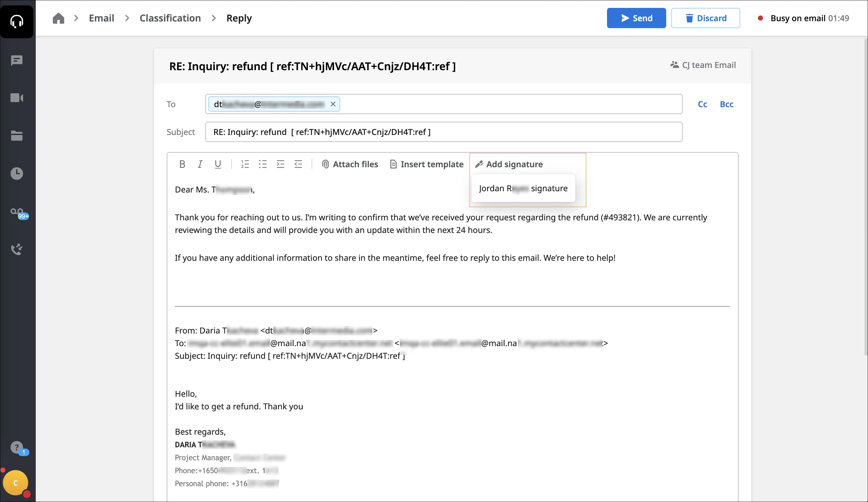Open the folder sidebar icon

pyautogui.click(x=16, y=136)
